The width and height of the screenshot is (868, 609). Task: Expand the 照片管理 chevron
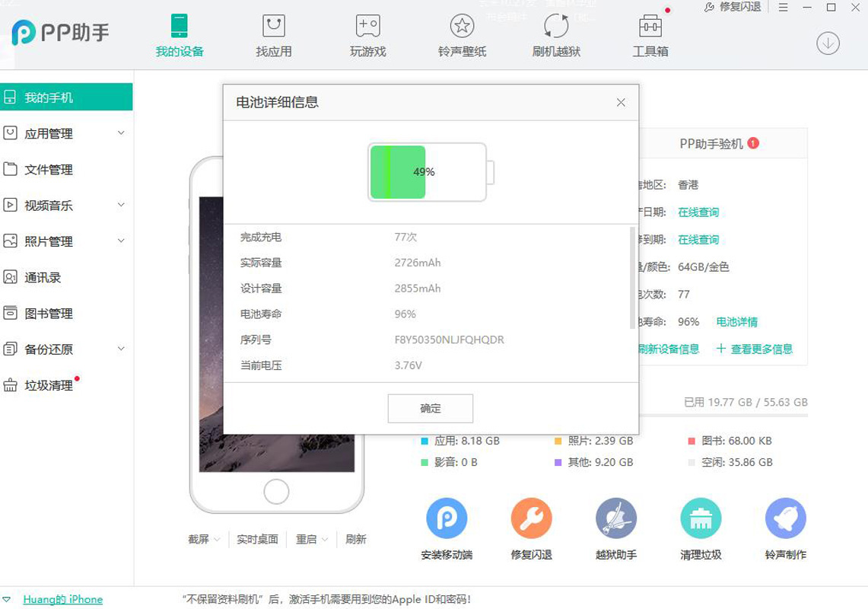tap(121, 241)
